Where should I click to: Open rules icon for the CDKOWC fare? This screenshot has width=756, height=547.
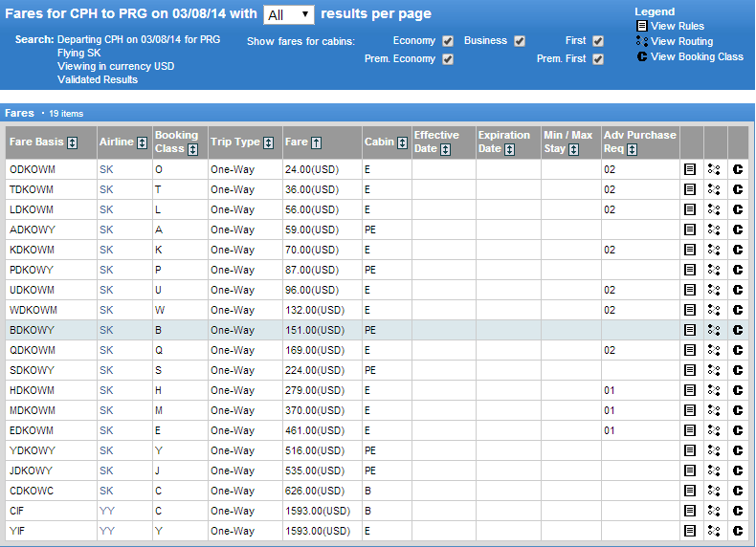(x=690, y=491)
